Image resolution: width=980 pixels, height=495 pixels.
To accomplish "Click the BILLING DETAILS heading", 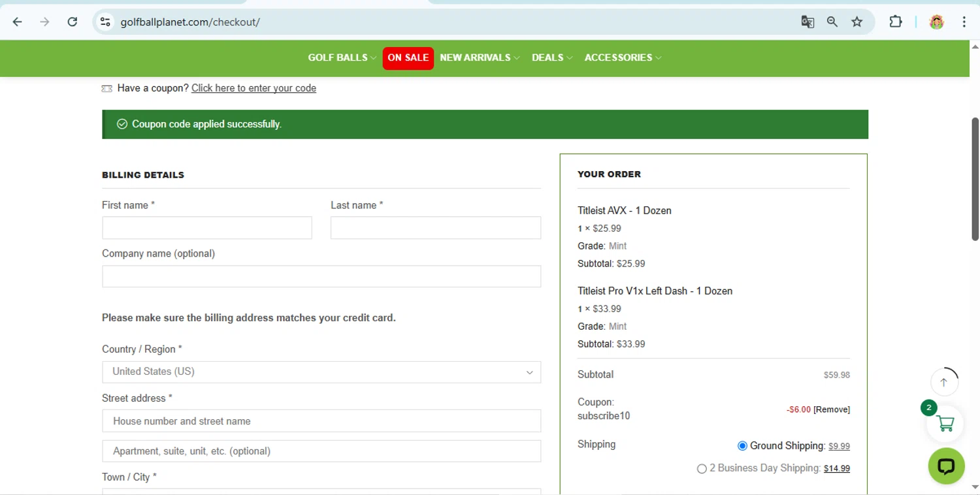I will (x=143, y=175).
